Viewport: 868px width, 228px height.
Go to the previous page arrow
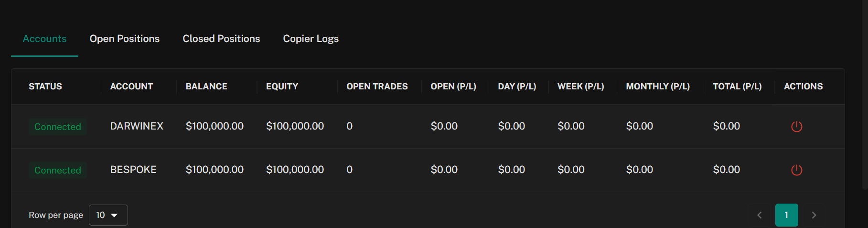[759, 215]
